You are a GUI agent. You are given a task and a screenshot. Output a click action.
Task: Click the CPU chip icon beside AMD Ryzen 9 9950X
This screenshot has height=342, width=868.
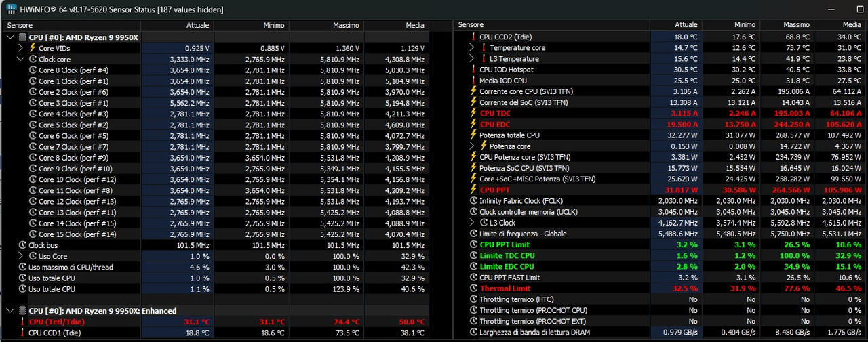(x=22, y=37)
